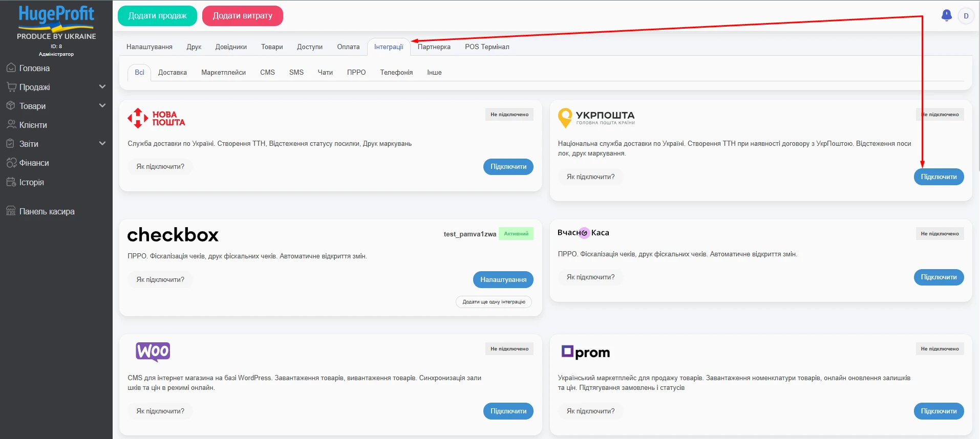Open Панель касира in sidebar
Image resolution: width=980 pixels, height=439 pixels.
[47, 211]
